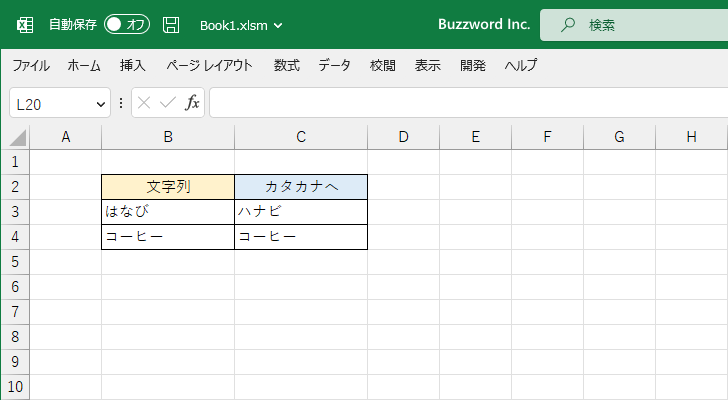Open the ヘルプ ribbon tab
This screenshot has height=400, width=728.
click(x=521, y=65)
